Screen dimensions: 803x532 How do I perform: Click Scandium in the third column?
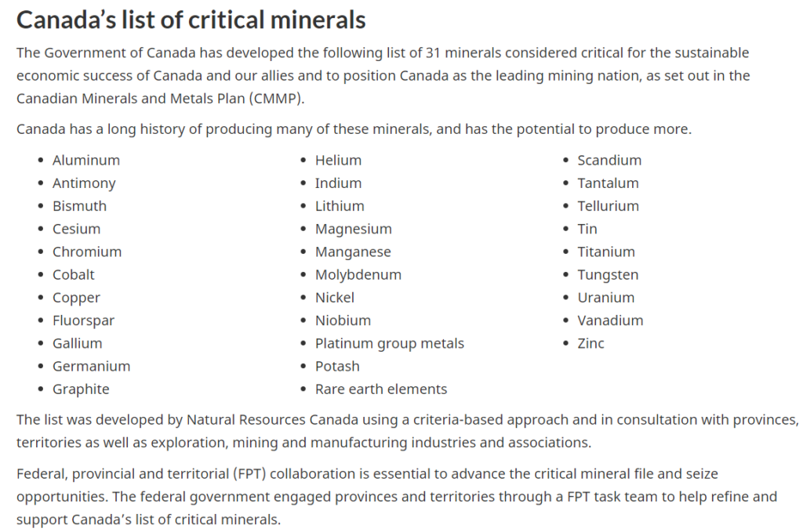[609, 160]
